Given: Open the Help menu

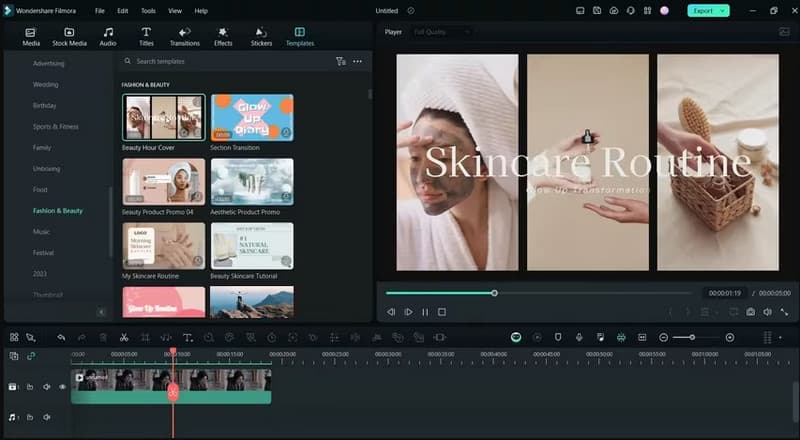Looking at the screenshot, I should coord(201,11).
